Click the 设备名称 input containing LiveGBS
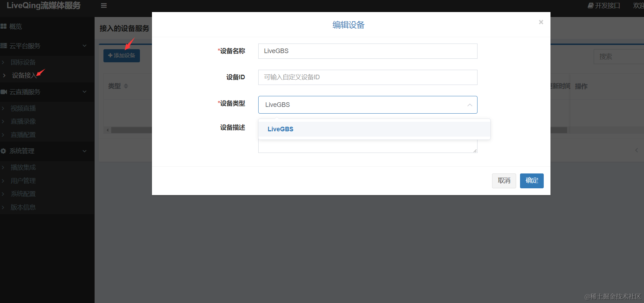644x303 pixels. (x=368, y=51)
